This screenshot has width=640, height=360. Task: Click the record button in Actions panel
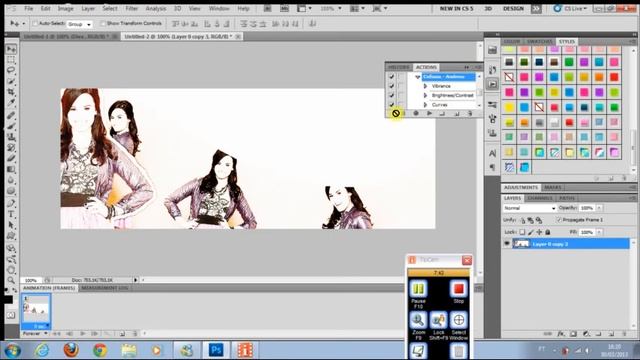pyautogui.click(x=416, y=113)
